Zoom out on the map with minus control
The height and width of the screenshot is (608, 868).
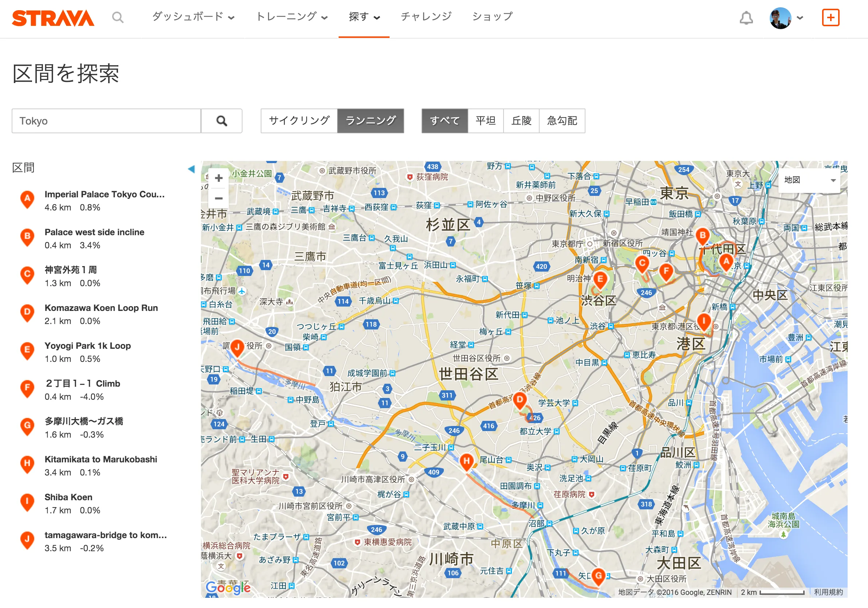point(218,198)
